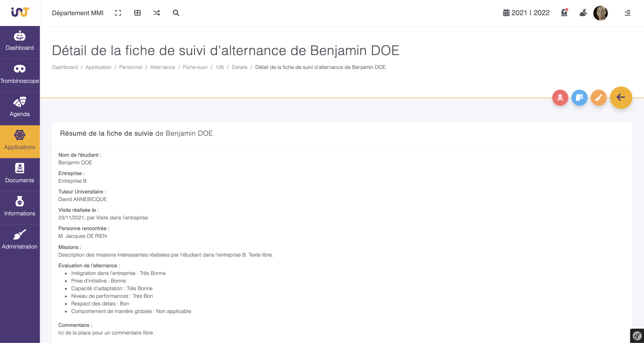This screenshot has width=644, height=343.
Task: Edit the fiche using the knife icon
Action: pos(599,97)
